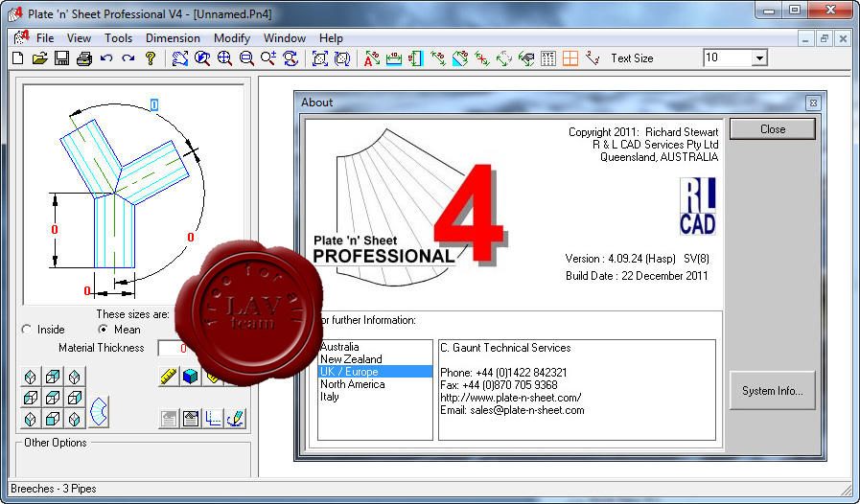Select the zoom-out magnifier with minus sign
Screen dimensions: 860x504
click(x=246, y=58)
